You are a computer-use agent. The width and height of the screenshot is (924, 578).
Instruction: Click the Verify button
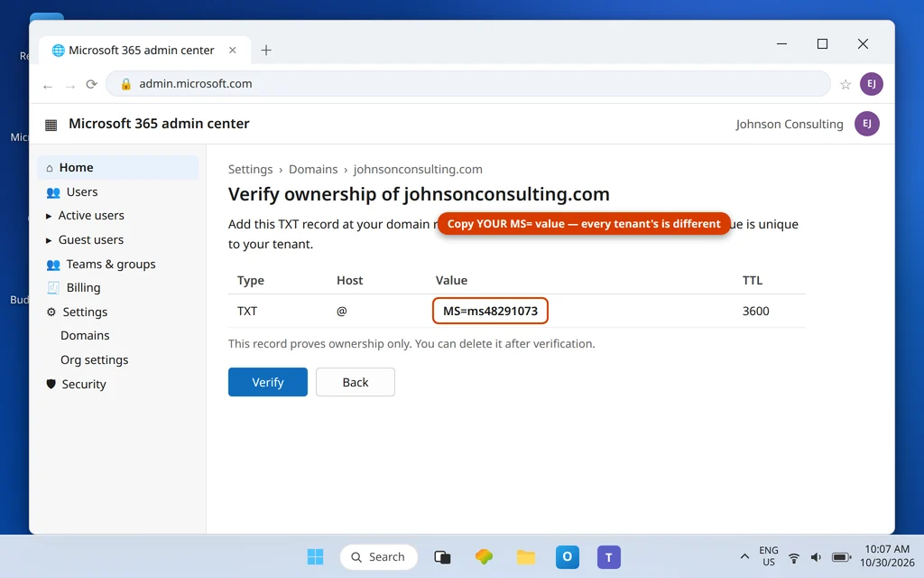(x=268, y=382)
